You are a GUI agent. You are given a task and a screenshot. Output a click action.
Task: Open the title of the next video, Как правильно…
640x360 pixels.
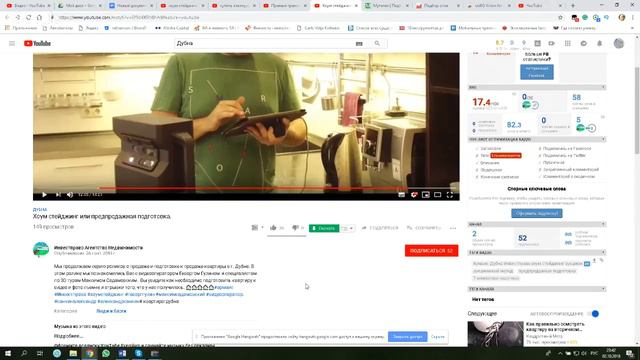555,326
